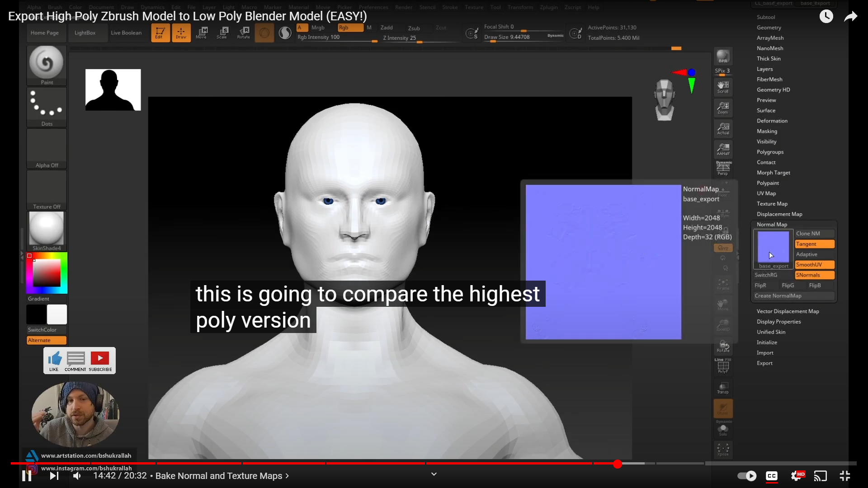This screenshot has height=488, width=868.
Task: Expand the Geometry subpalette
Action: tap(769, 28)
